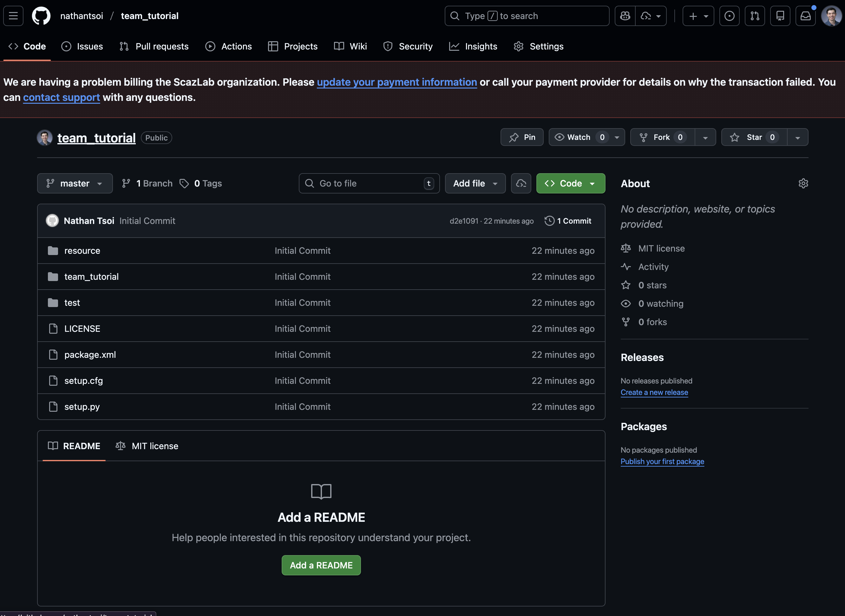The width and height of the screenshot is (845, 616).
Task: Open the notifications inbox icon
Action: pyautogui.click(x=805, y=16)
